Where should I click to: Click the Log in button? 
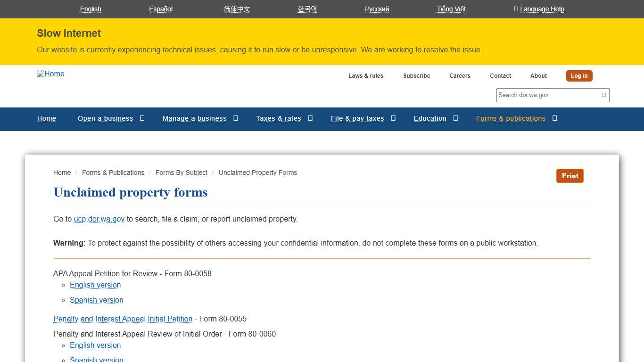[x=579, y=75]
